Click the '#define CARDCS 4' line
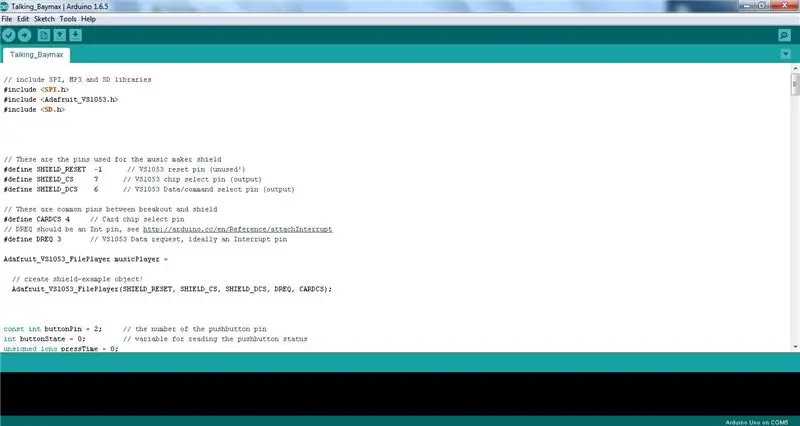800x426 pixels. pyautogui.click(x=94, y=219)
